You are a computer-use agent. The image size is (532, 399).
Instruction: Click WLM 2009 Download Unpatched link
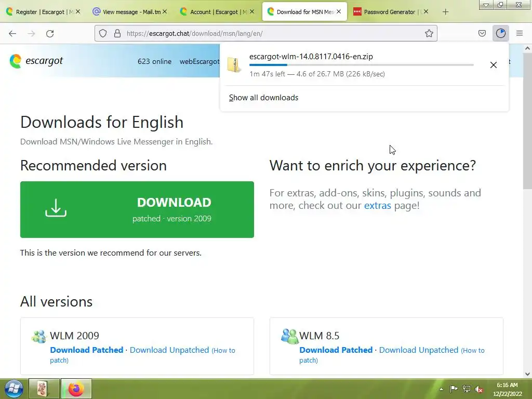[169, 350]
